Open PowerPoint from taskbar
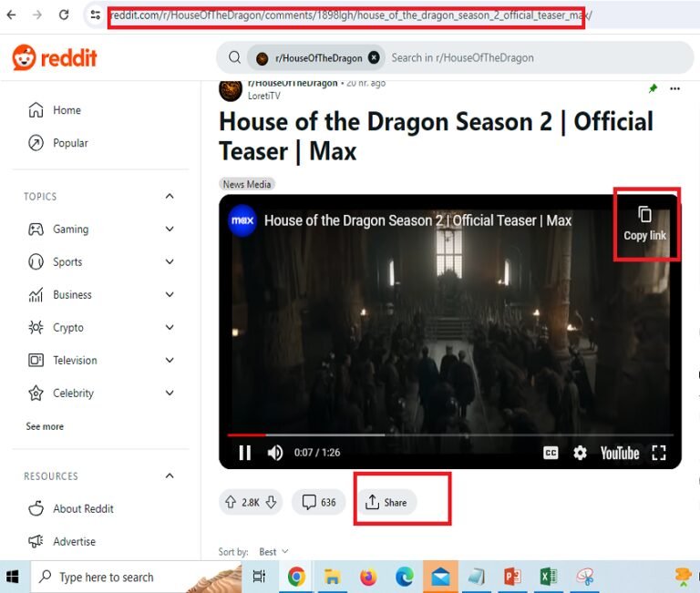Screen dimensions: 700x593 click(x=512, y=577)
